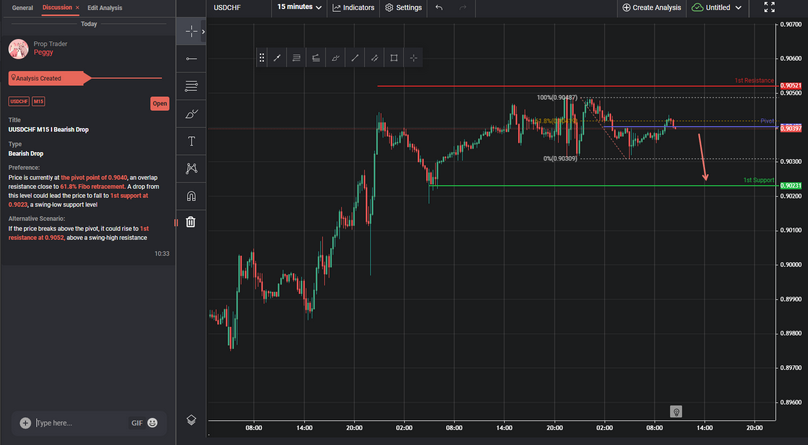
Task: Click the USDCHF tag
Action: coord(19,101)
